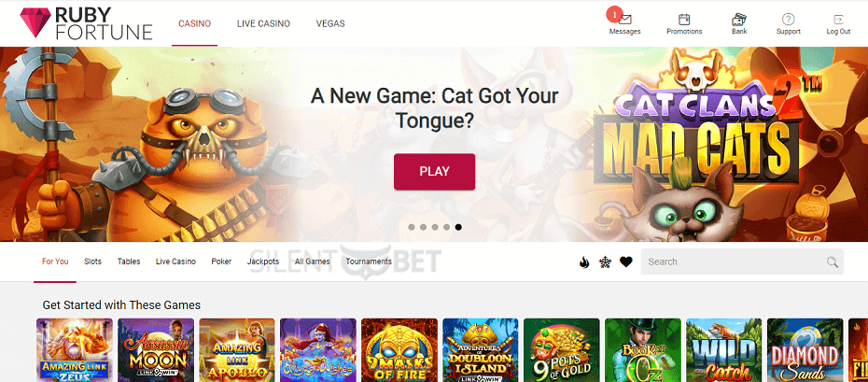This screenshot has width=868, height=382.
Task: Click the red PLAY button
Action: [435, 172]
